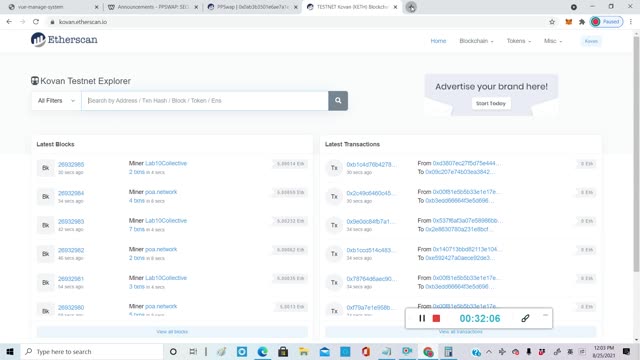Switch to Announcements PPSWAP tab

tap(153, 7)
